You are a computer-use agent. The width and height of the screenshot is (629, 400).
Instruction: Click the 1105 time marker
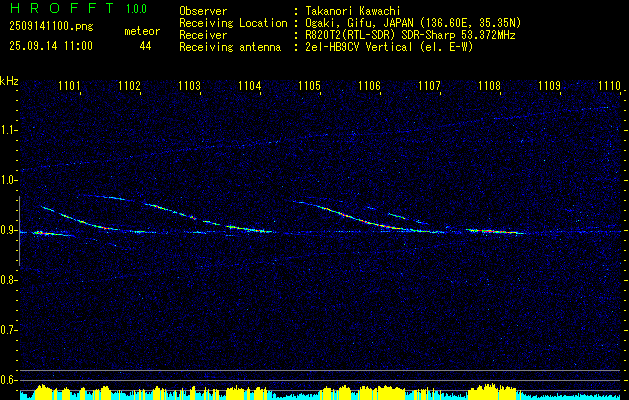click(x=310, y=85)
